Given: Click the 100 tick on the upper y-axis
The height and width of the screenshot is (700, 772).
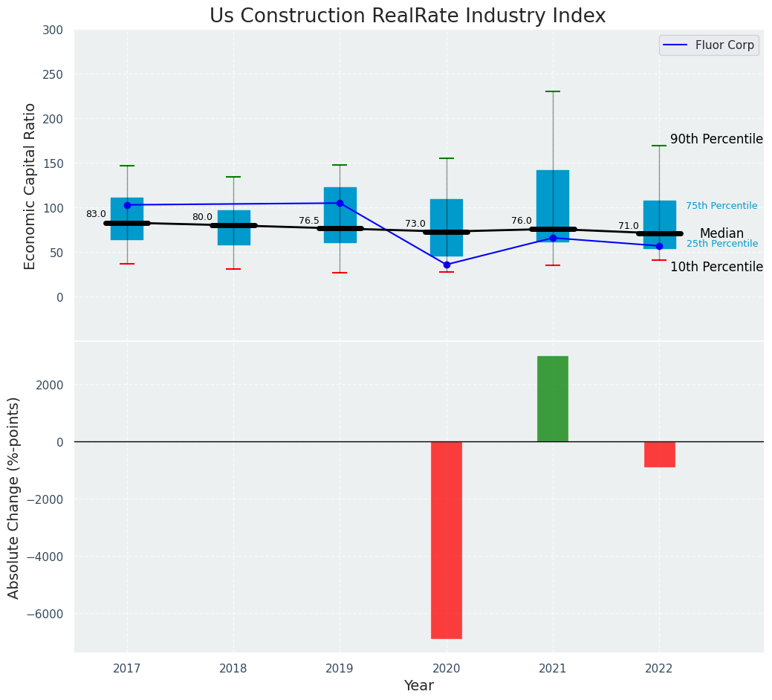Looking at the screenshot, I should pos(53,208).
